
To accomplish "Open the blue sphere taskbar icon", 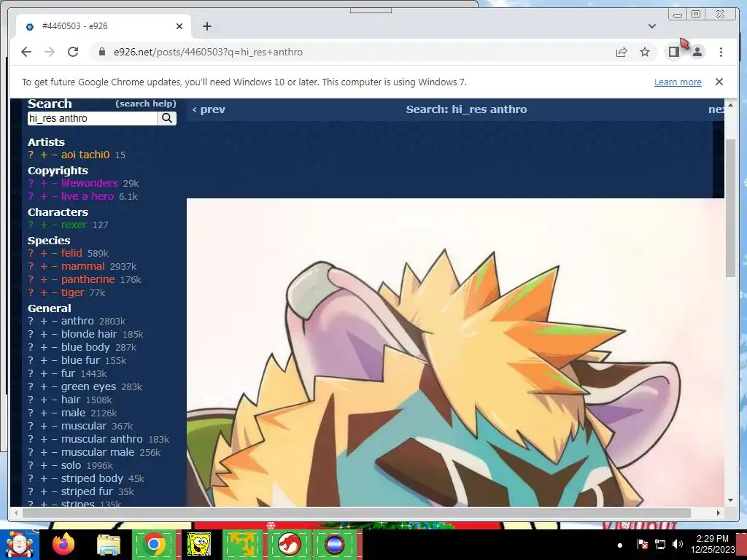I will coord(334,545).
